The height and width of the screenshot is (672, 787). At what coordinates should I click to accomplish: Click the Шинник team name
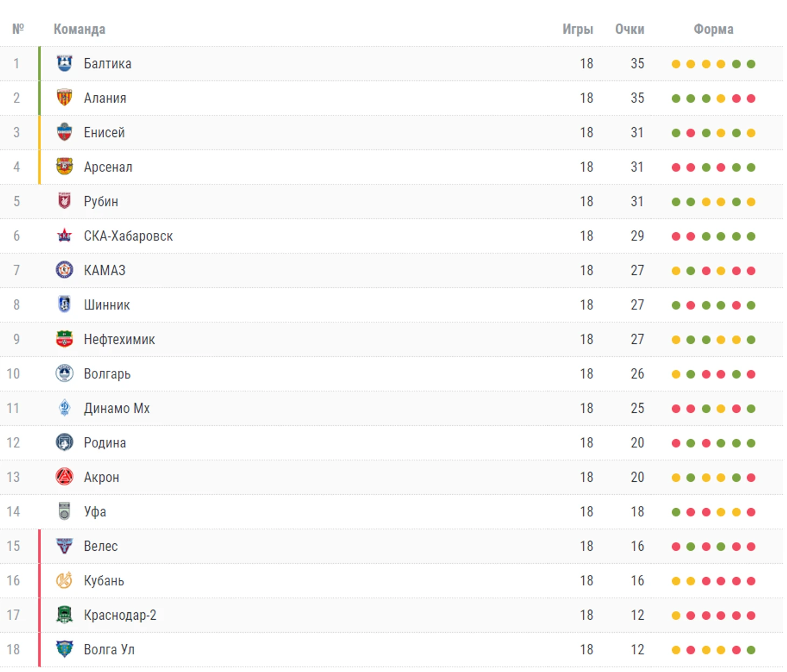[x=107, y=305]
